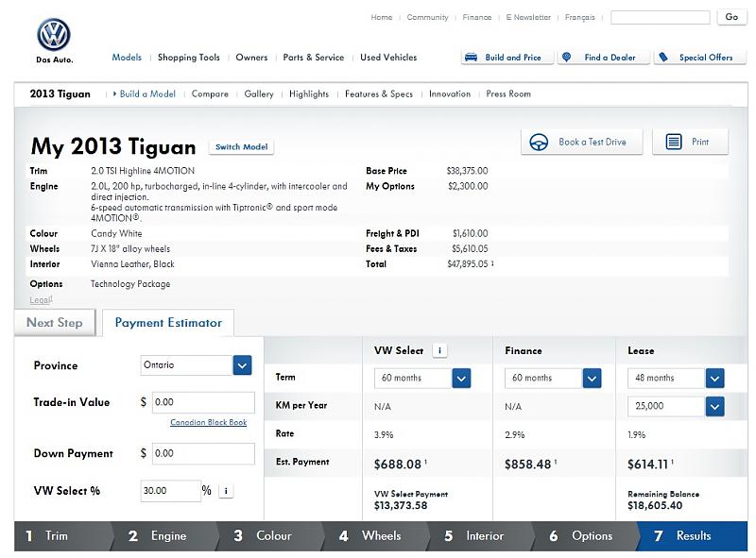Click the Print button
756x558 pixels.
pos(690,143)
